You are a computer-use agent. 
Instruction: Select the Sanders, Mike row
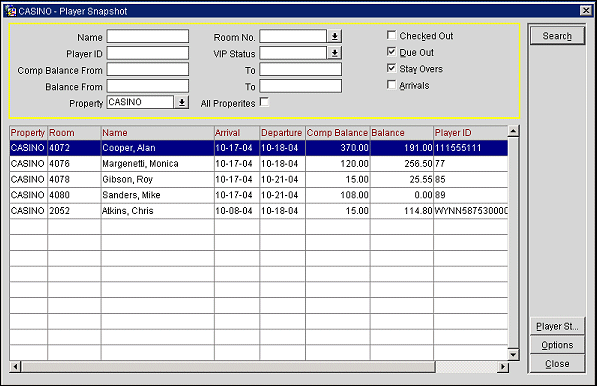pos(259,195)
